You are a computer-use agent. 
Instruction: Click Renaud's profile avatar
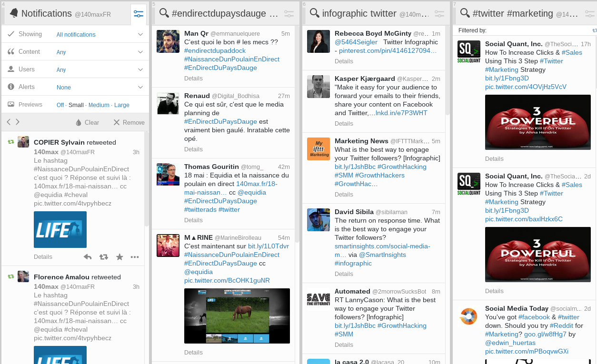tap(168, 103)
